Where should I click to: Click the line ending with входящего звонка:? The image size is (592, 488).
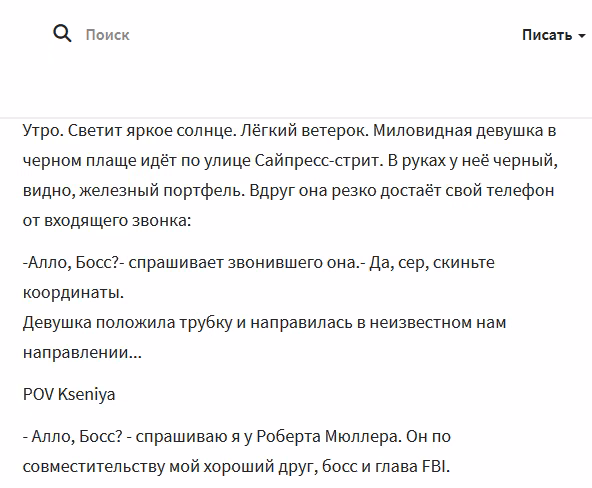point(107,220)
